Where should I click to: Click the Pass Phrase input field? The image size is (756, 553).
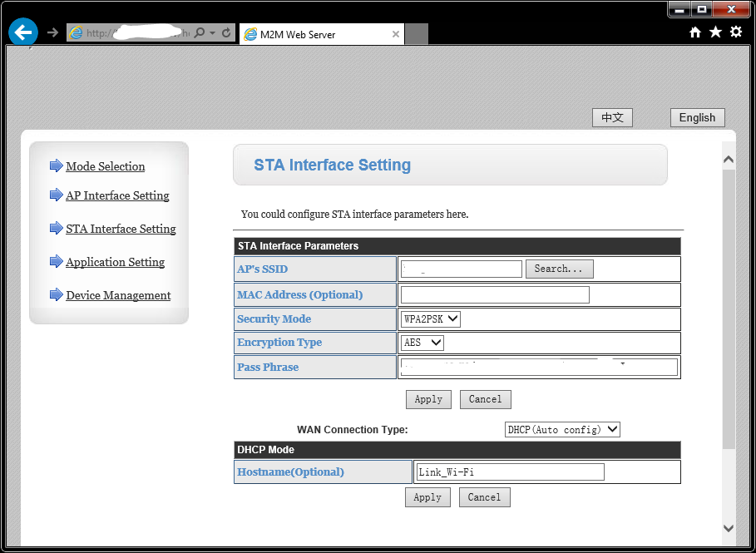click(x=539, y=368)
